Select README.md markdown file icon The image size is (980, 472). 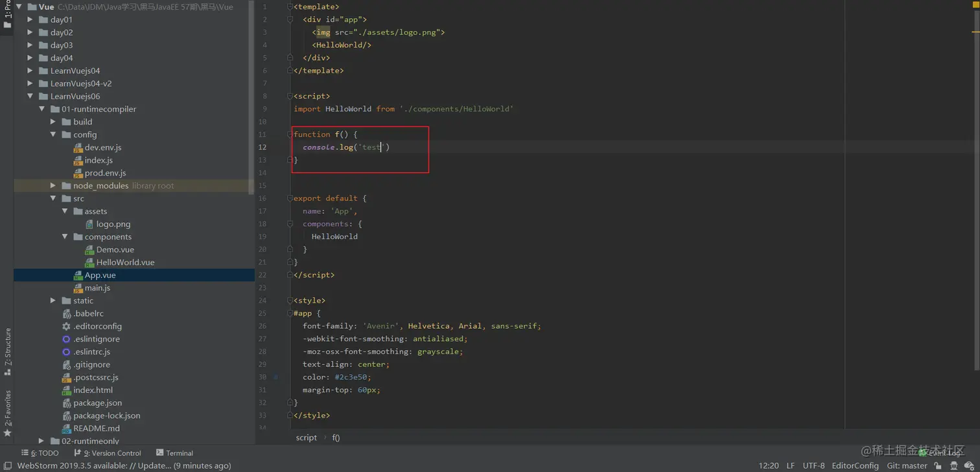[66, 429]
